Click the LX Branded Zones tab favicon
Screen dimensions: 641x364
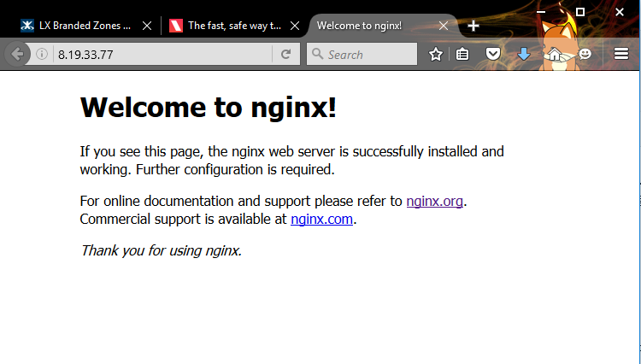[x=27, y=26]
